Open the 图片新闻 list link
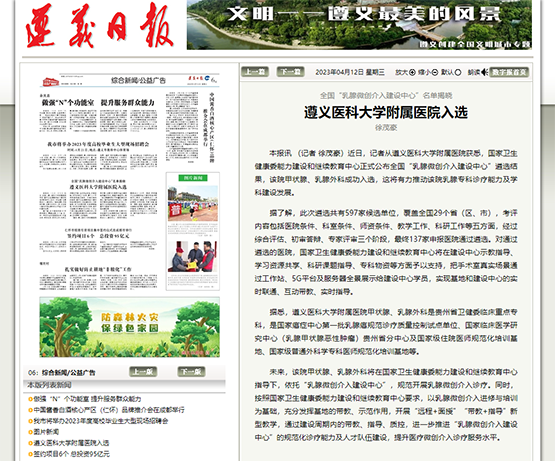The width and height of the screenshot is (555, 461). [46, 432]
